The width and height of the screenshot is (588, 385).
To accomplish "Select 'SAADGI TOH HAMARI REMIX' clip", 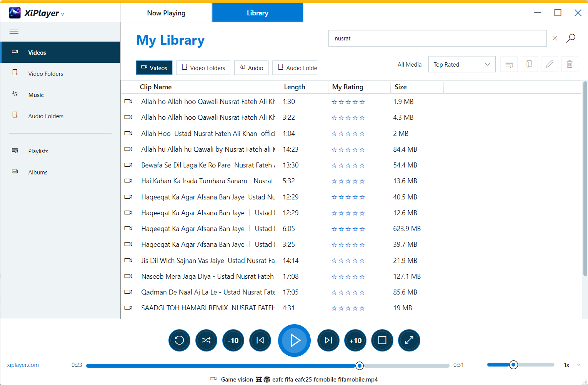I will (x=208, y=308).
